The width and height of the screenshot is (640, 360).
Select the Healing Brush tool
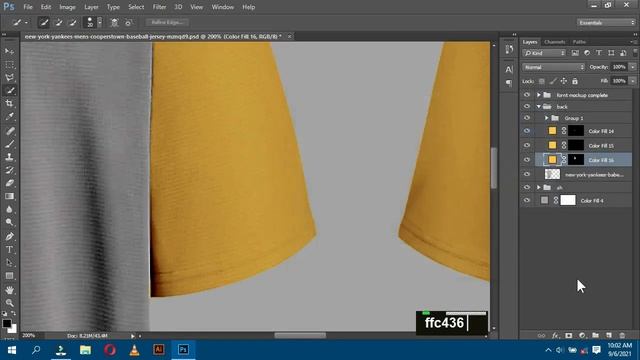click(9, 131)
